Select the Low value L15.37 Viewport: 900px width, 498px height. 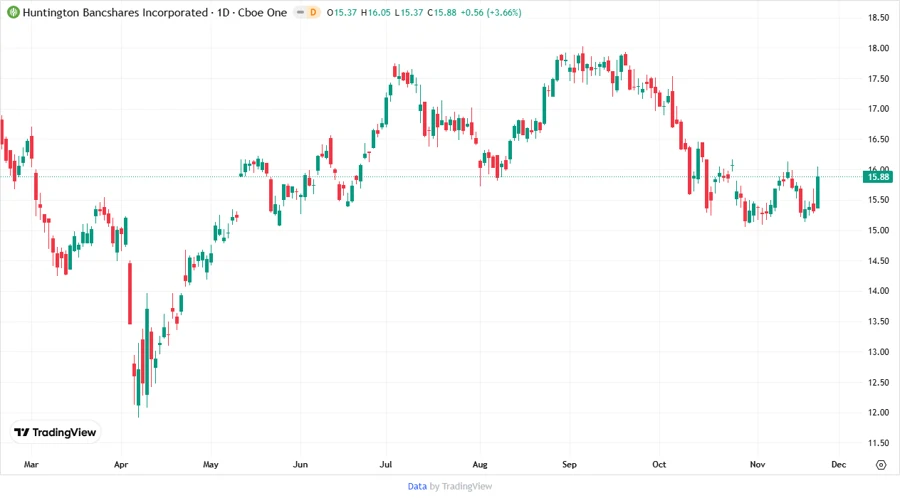click(x=409, y=12)
